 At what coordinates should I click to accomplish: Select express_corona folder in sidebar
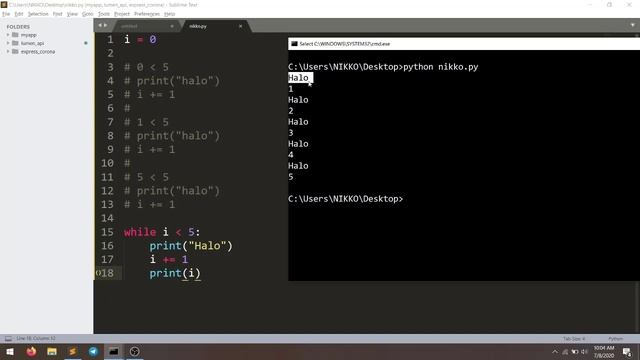(x=38, y=52)
